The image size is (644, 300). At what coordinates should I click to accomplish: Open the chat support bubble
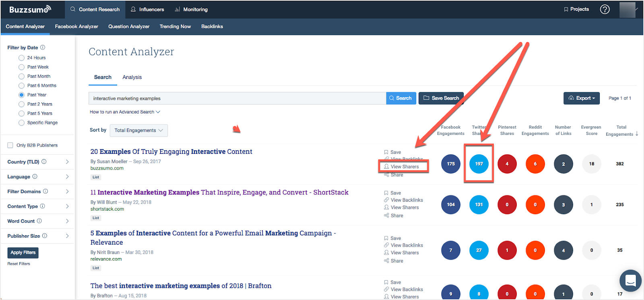630,280
